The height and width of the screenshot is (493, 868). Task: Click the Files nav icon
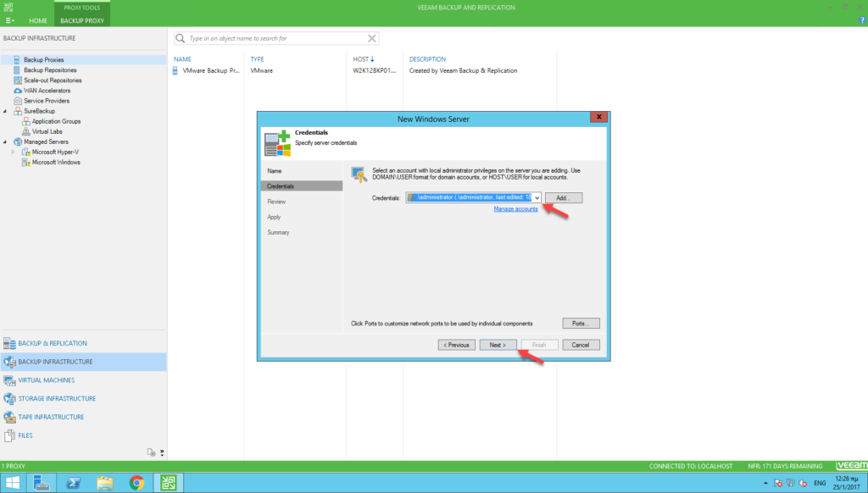click(x=9, y=436)
